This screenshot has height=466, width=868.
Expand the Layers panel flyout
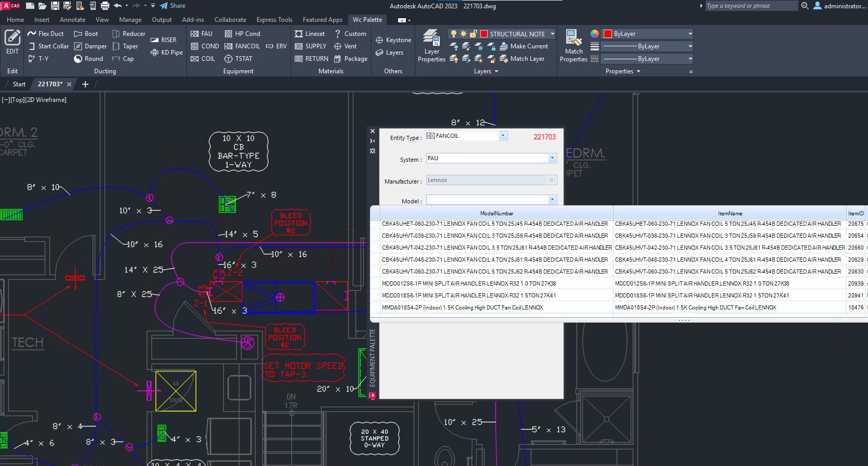pyautogui.click(x=486, y=71)
